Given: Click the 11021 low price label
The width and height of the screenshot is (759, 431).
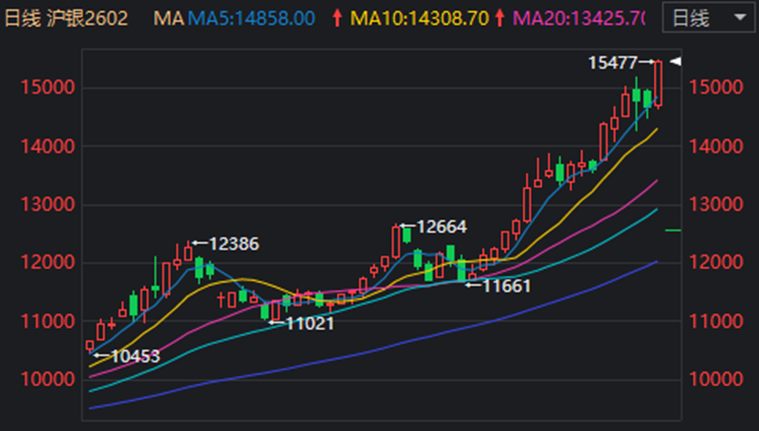Looking at the screenshot, I should point(309,323).
